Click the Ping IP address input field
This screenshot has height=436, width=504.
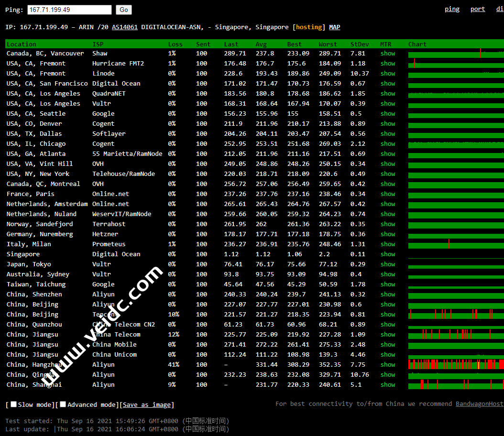pos(69,10)
